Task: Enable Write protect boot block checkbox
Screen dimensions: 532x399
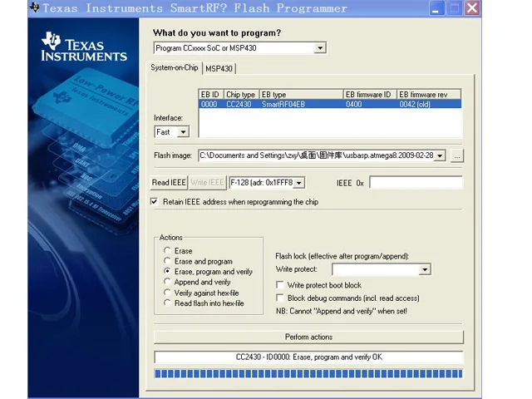Action: pyautogui.click(x=280, y=284)
